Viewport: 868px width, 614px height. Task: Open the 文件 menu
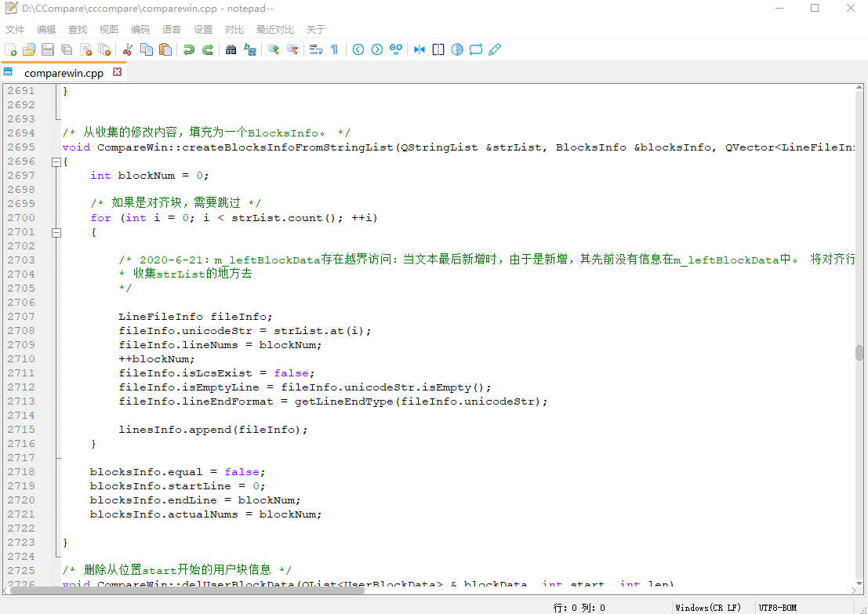pyautogui.click(x=15, y=29)
